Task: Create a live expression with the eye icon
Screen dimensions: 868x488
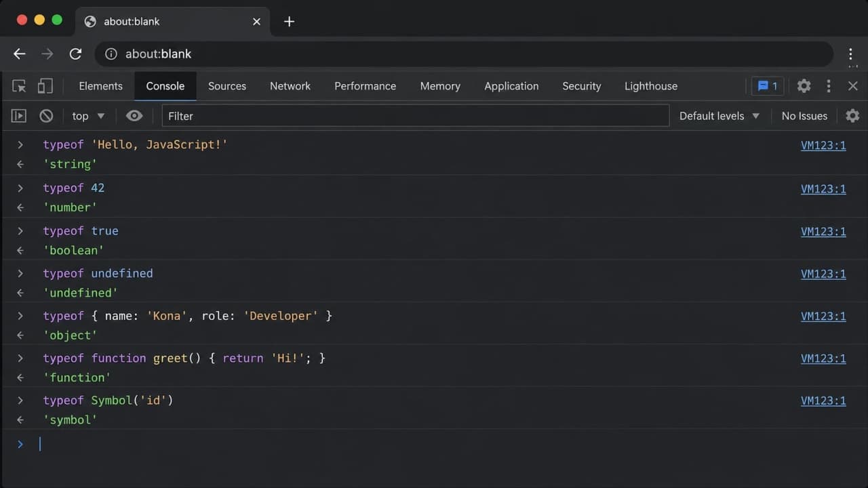Action: point(134,116)
